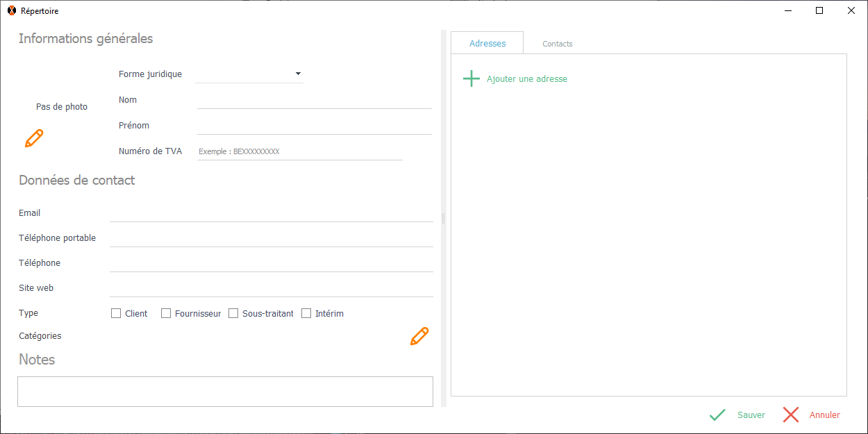Enable the Fournisseur checkbox

click(166, 313)
